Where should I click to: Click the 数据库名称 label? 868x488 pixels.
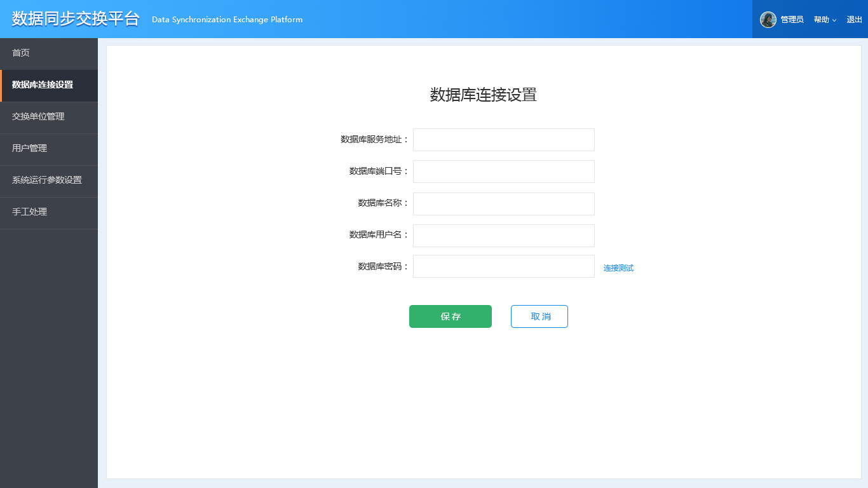[x=384, y=203]
